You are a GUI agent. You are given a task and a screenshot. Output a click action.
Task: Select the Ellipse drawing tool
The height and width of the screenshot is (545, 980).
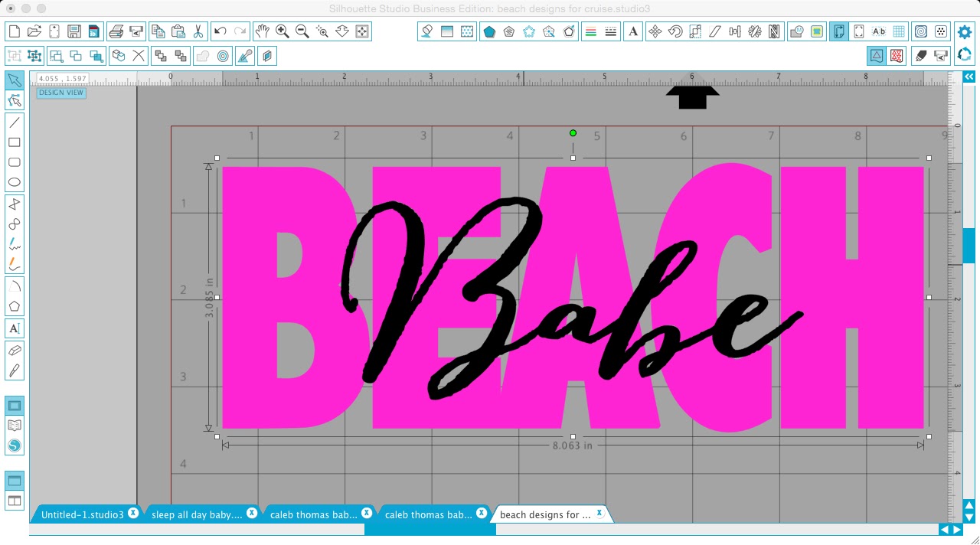[x=14, y=183]
